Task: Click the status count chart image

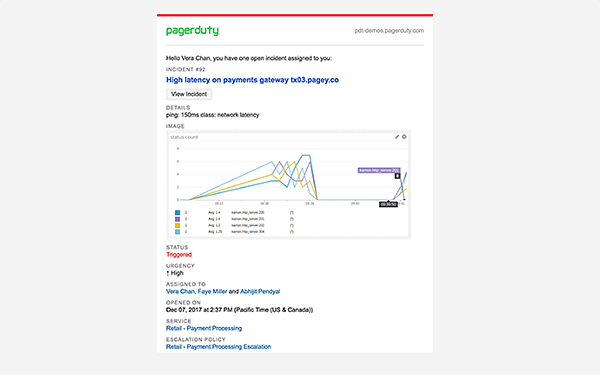Action: (x=289, y=185)
